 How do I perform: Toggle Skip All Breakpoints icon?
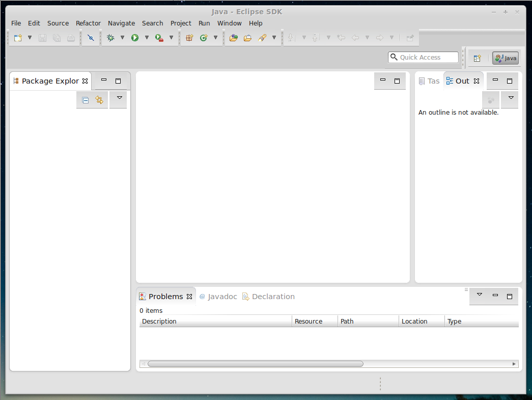(x=91, y=38)
